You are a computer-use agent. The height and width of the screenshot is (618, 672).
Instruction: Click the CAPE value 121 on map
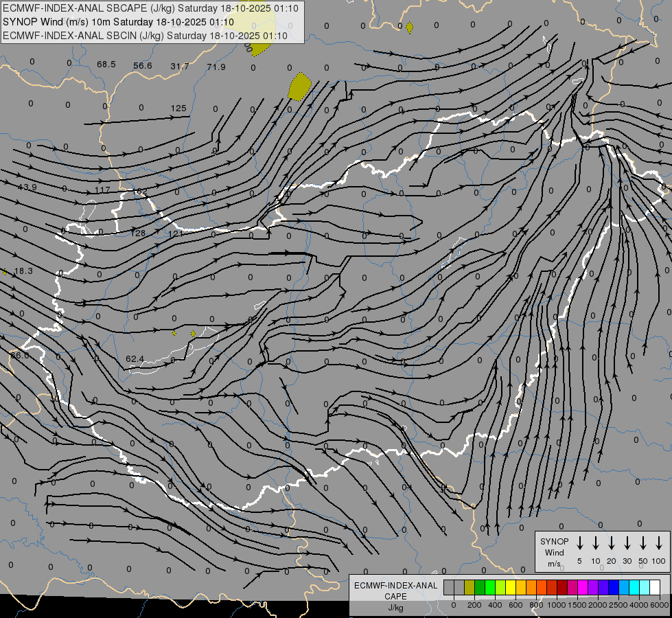point(176,233)
